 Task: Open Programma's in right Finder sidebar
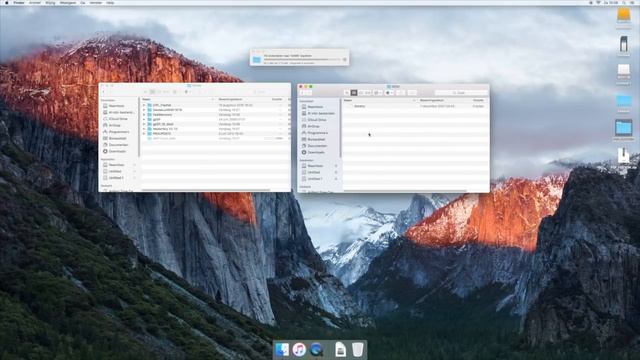318,133
